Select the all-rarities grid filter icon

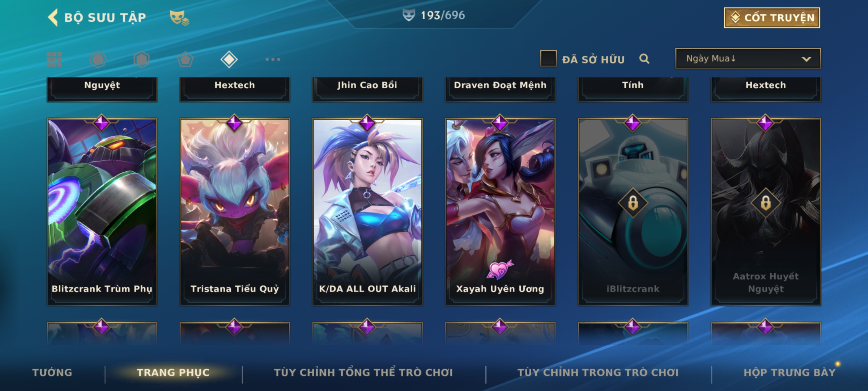pos(54,59)
